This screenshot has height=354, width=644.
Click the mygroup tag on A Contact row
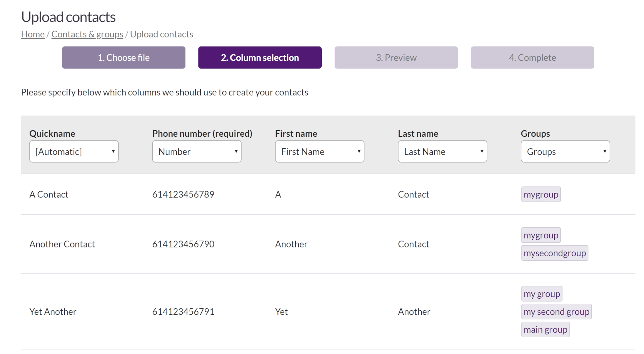[541, 194]
